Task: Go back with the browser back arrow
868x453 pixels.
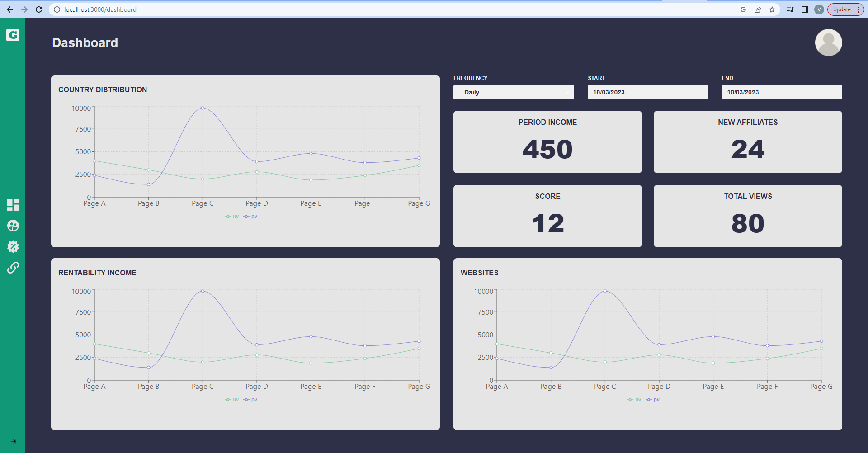Action: pyautogui.click(x=10, y=9)
